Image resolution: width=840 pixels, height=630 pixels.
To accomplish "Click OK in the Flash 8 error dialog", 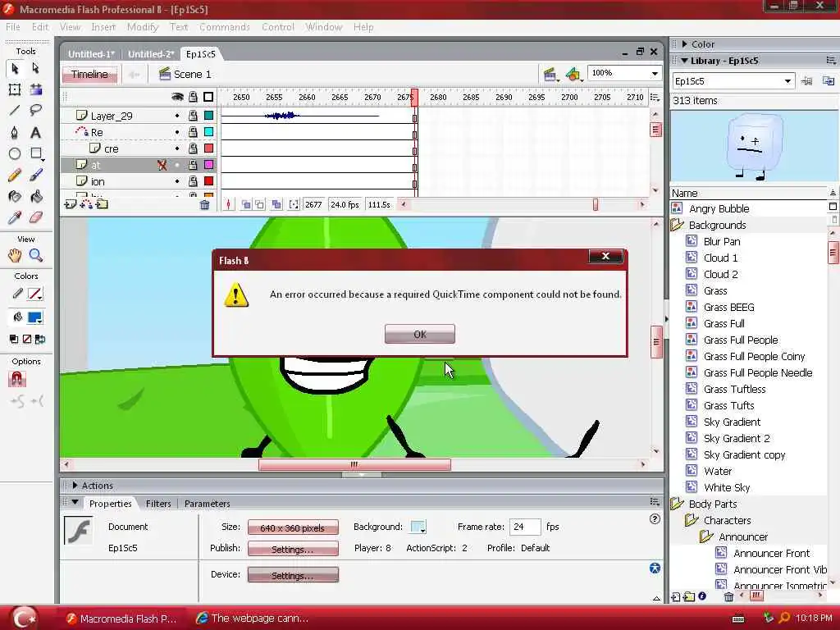I will click(420, 335).
